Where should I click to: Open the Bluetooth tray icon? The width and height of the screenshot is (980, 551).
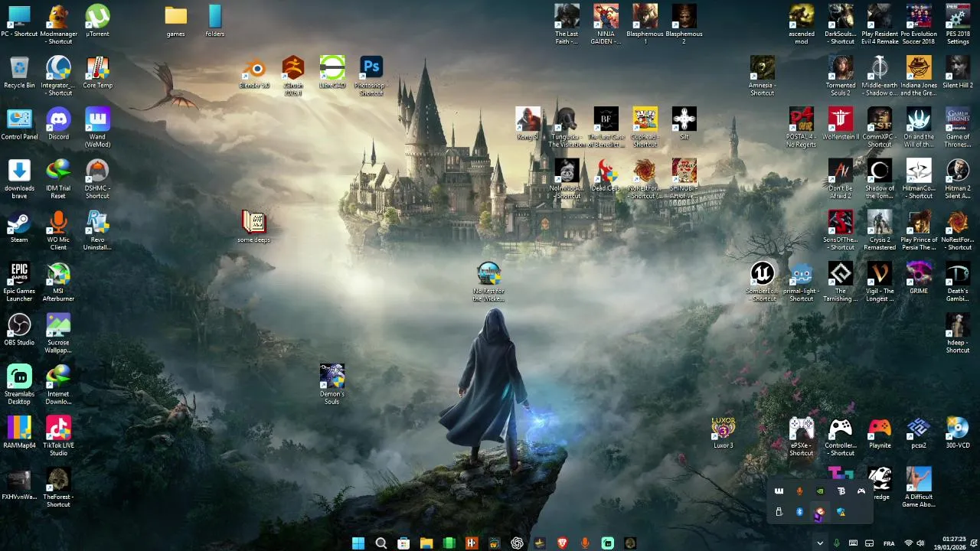(799, 511)
